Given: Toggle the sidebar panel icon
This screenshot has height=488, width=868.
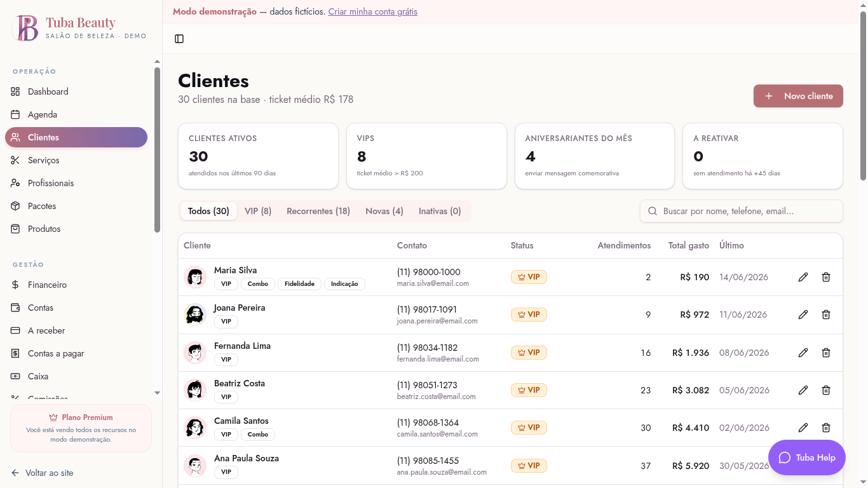Looking at the screenshot, I should pyautogui.click(x=179, y=39).
